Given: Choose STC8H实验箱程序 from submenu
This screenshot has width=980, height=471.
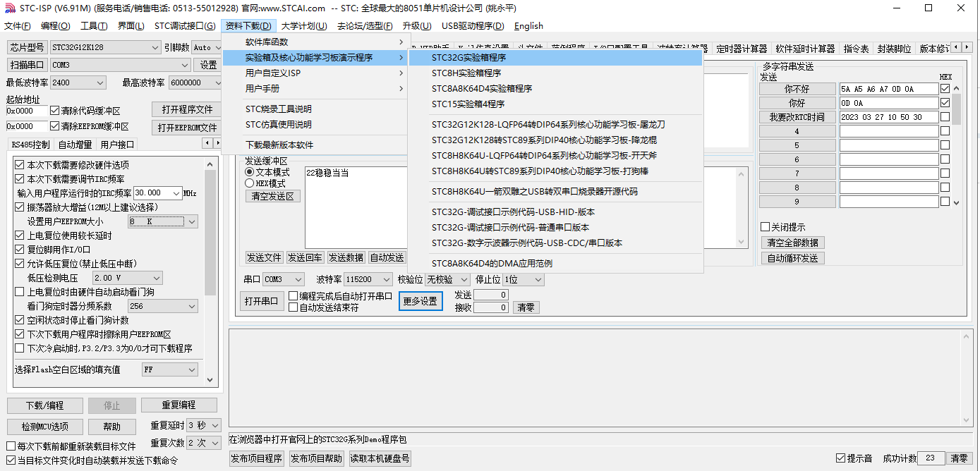Looking at the screenshot, I should tap(556, 73).
